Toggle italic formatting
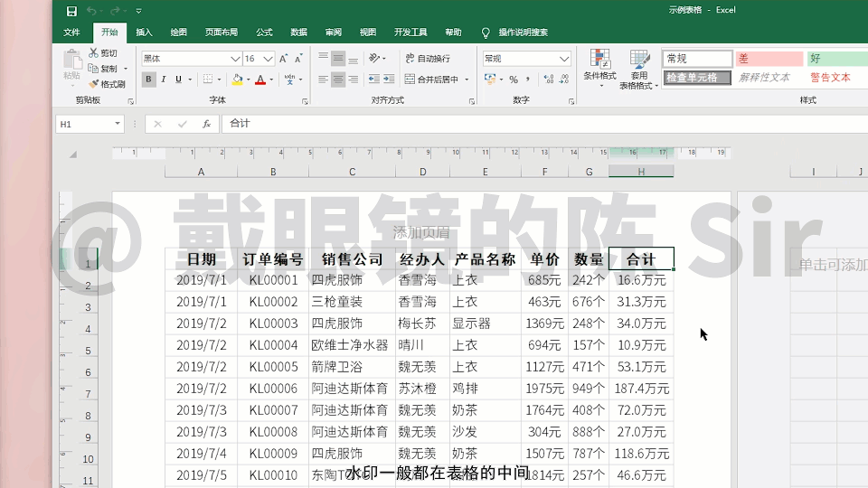This screenshot has height=488, width=868. 164,80
